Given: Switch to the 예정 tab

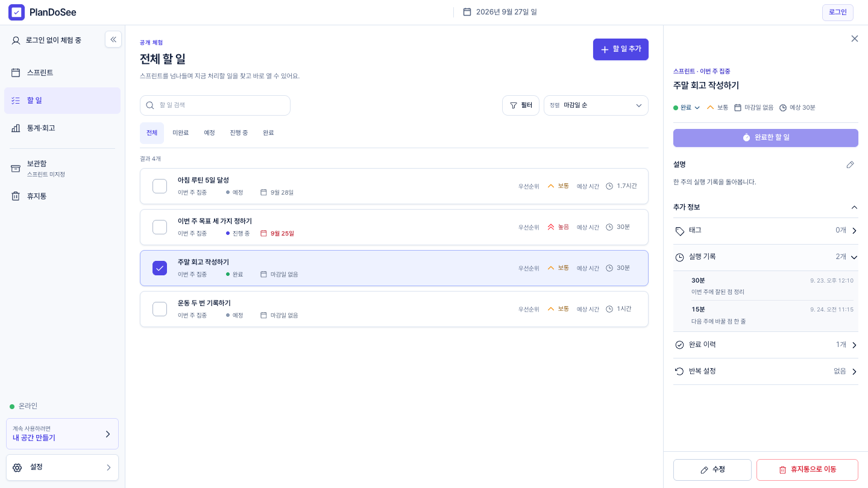Looking at the screenshot, I should click(209, 133).
